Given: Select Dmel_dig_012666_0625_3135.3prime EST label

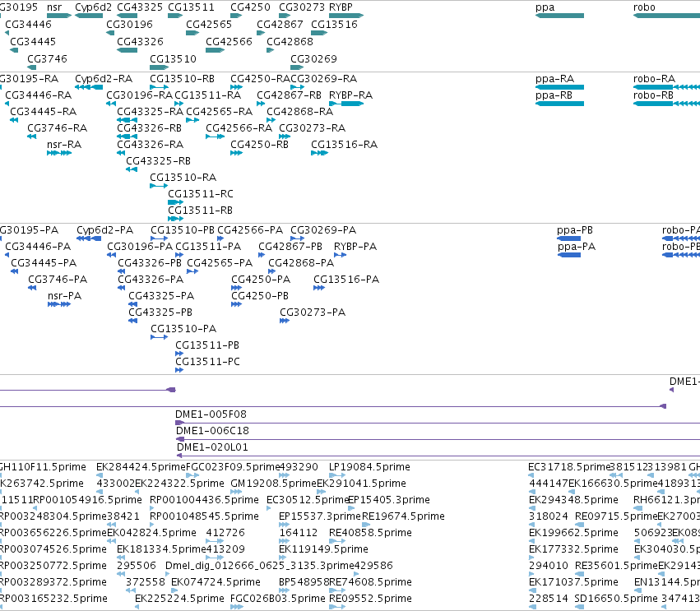Looking at the screenshot, I should [259, 566].
